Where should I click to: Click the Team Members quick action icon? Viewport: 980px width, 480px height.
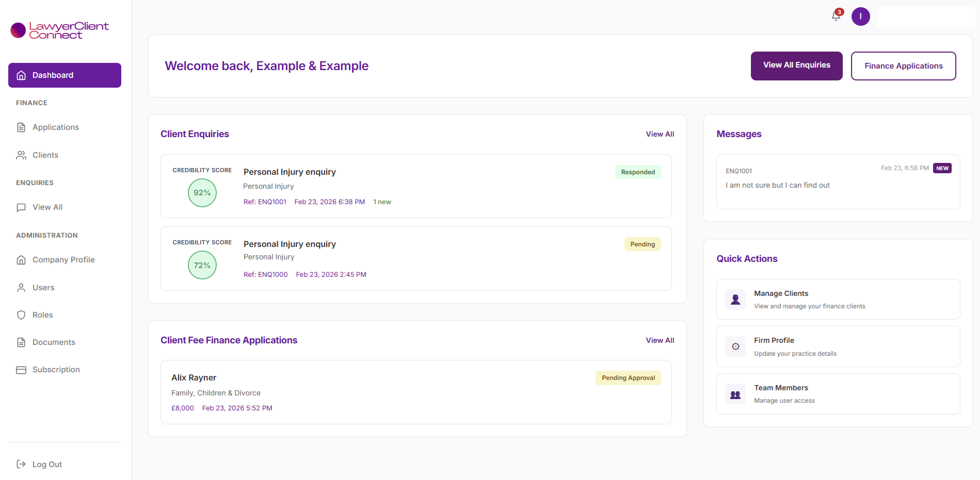click(735, 394)
